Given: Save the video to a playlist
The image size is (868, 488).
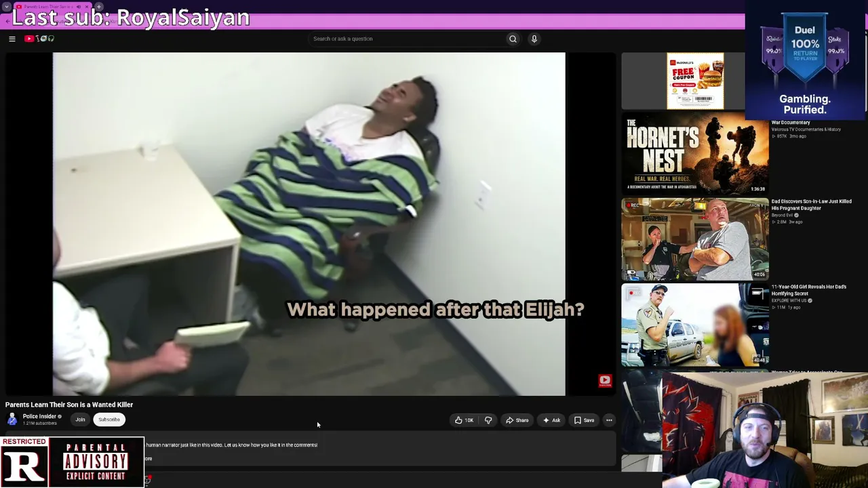Looking at the screenshot, I should (x=584, y=420).
